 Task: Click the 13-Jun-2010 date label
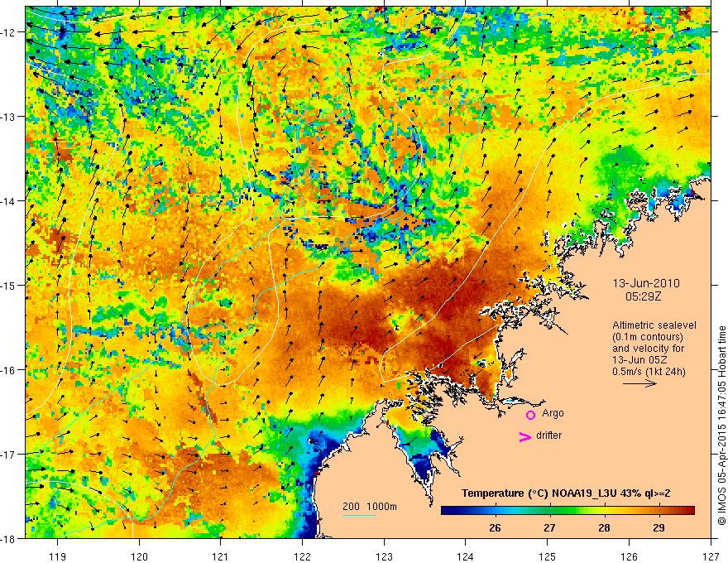tap(646, 283)
